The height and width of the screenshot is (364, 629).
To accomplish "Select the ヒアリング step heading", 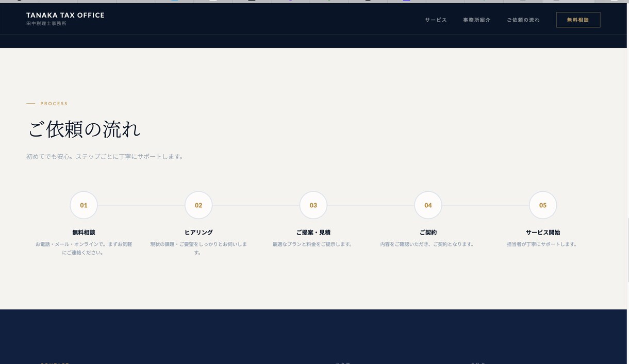I will [198, 233].
